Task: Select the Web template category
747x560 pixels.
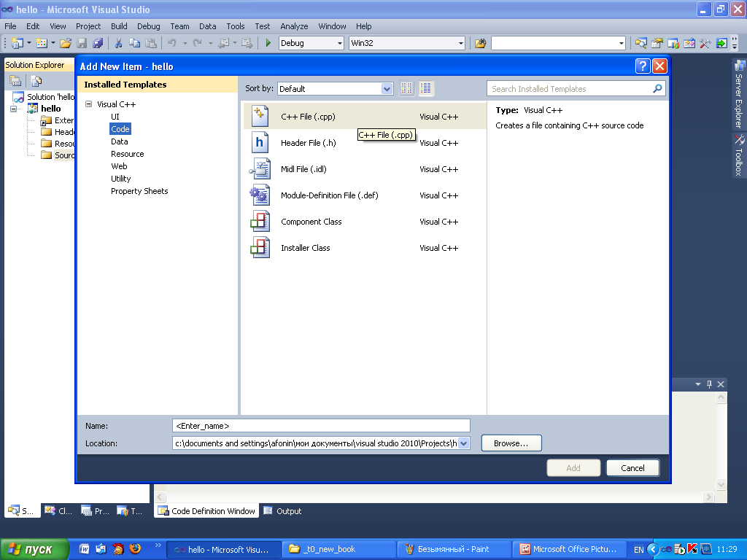Action: [119, 166]
